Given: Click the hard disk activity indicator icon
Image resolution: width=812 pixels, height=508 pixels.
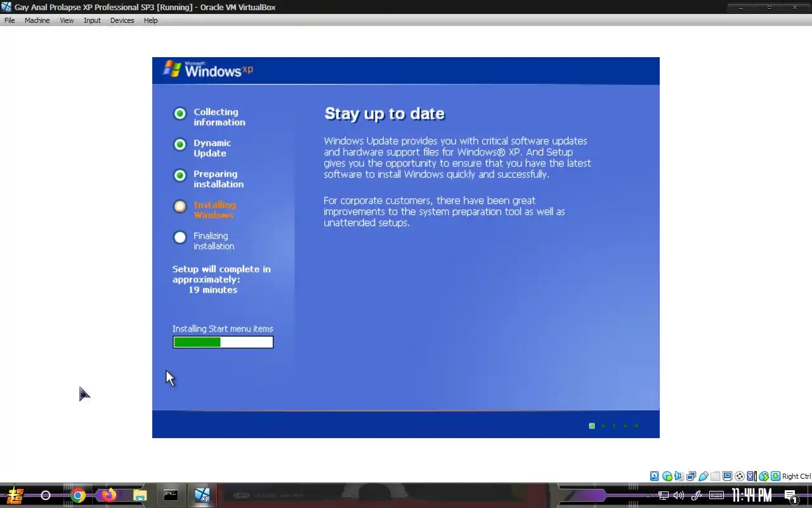Looking at the screenshot, I should [655, 476].
